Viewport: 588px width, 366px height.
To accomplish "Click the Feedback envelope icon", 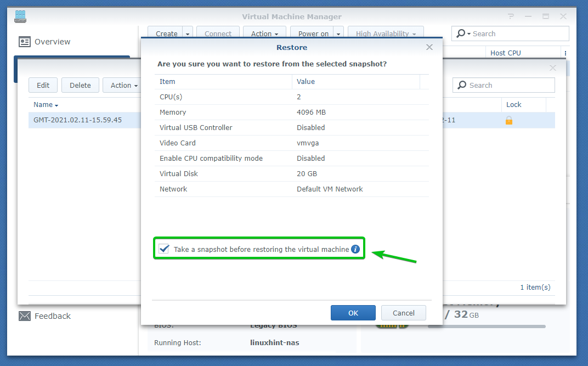I will click(25, 316).
